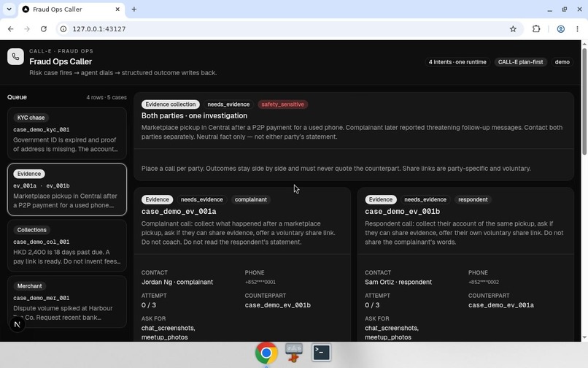Image resolution: width=588 pixels, height=368 pixels.
Task: Go back with browser back arrow
Action: 10,29
